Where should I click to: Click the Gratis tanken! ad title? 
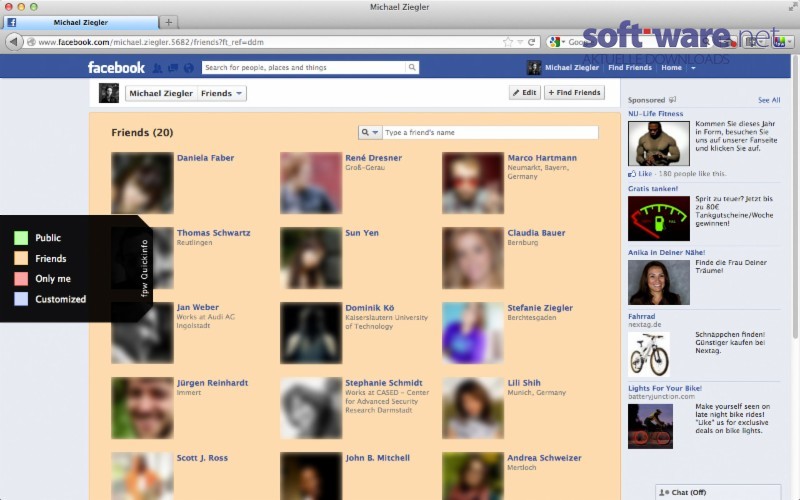tap(653, 188)
